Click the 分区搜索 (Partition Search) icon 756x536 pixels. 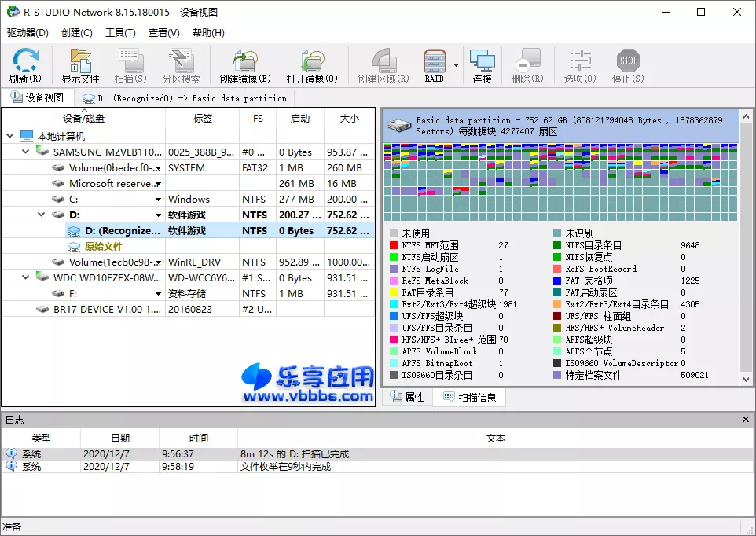tap(180, 65)
